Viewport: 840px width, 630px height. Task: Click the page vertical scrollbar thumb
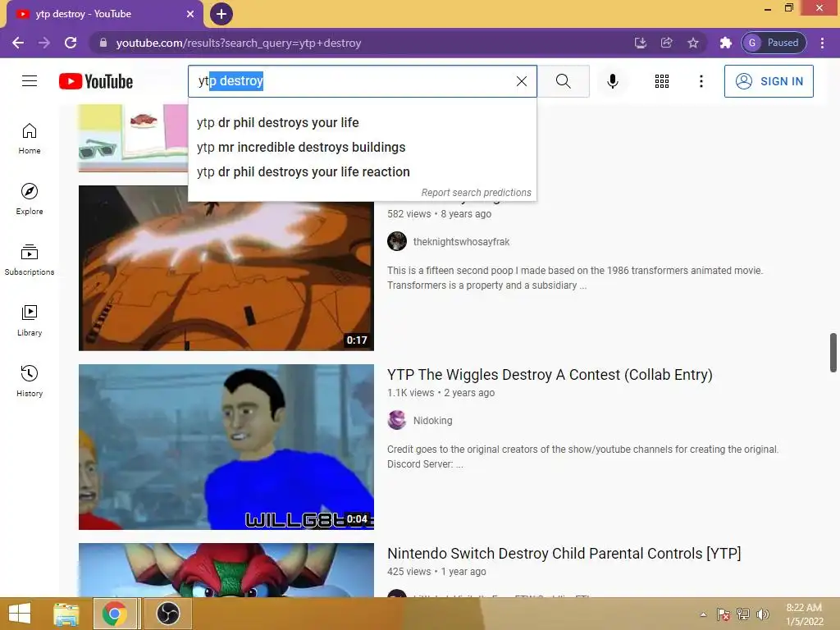833,353
